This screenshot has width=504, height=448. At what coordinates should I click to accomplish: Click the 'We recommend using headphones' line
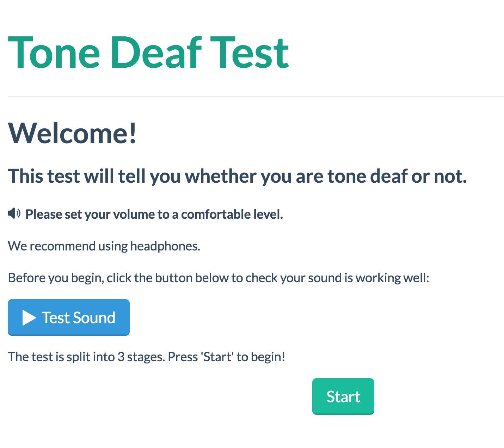tap(104, 246)
